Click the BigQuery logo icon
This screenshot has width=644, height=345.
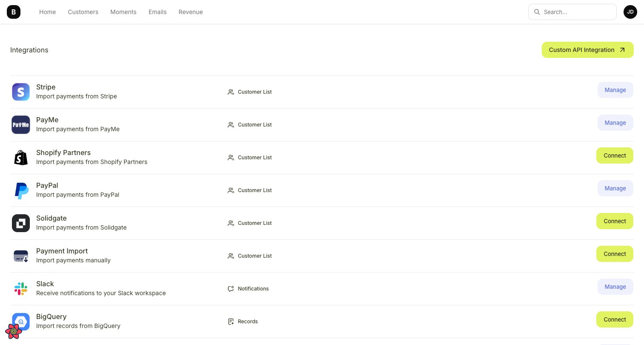(21, 322)
